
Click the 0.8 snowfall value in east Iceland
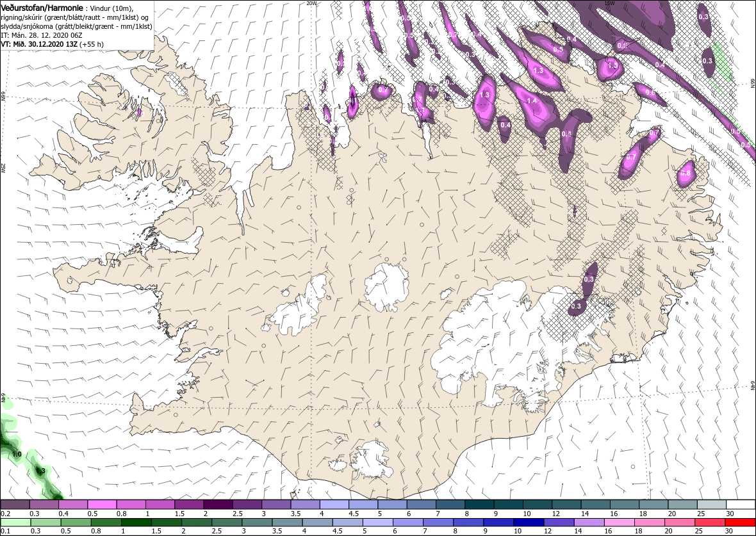686,173
